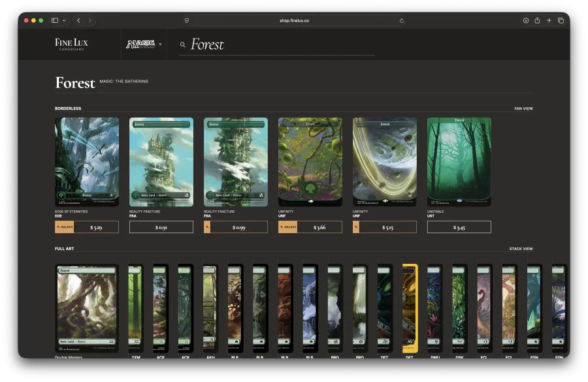Open the DSK full art card
Screen dimensions: 588x382
(459, 308)
